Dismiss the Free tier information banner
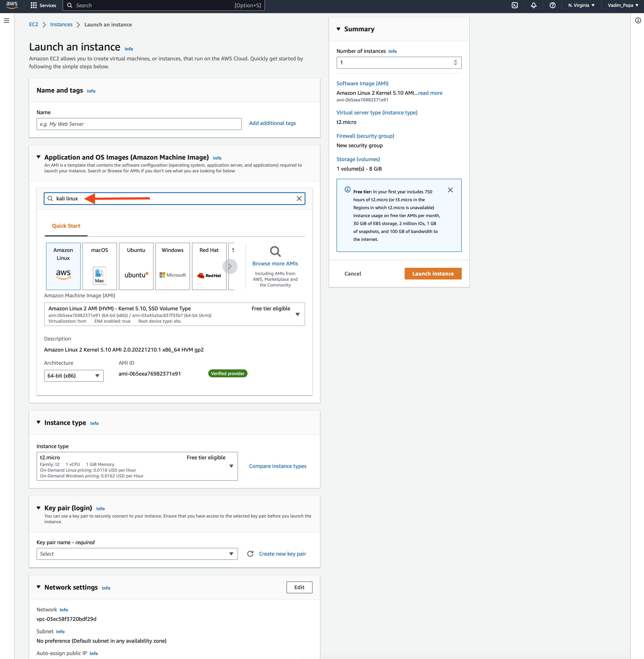The width and height of the screenshot is (644, 659). pos(450,190)
